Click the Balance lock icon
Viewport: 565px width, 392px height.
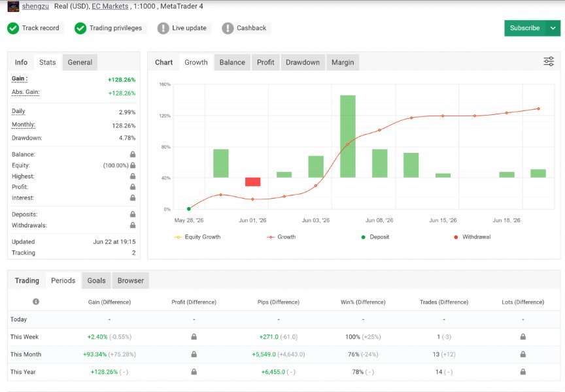pos(133,154)
